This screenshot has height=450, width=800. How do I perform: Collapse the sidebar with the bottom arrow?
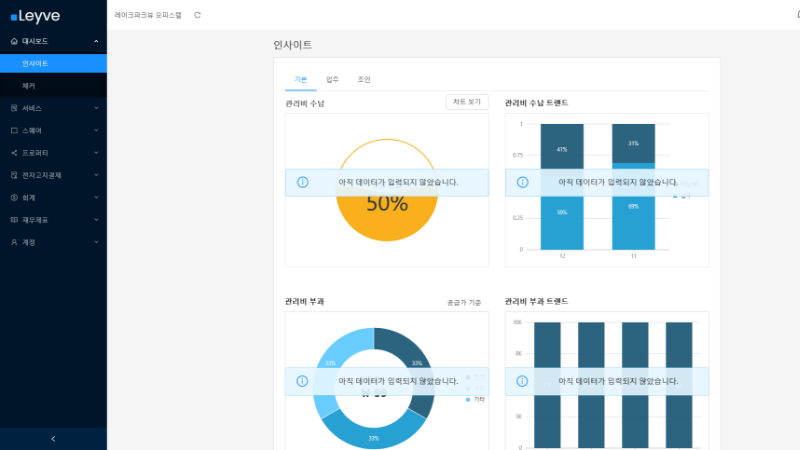[53, 439]
